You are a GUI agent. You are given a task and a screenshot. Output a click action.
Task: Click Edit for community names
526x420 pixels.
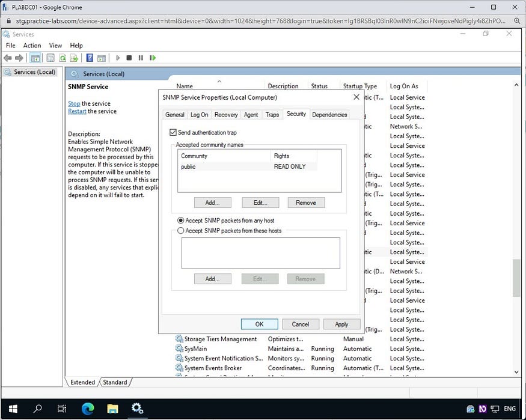click(x=260, y=202)
